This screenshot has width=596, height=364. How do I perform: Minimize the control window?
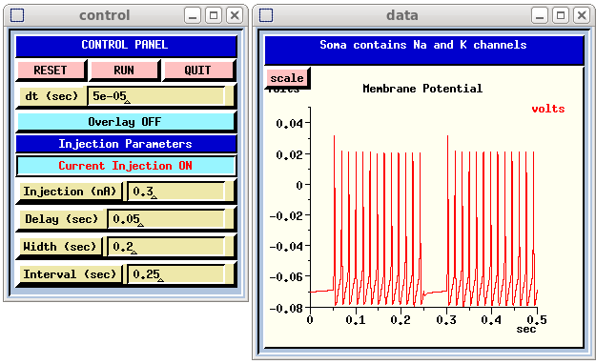193,15
